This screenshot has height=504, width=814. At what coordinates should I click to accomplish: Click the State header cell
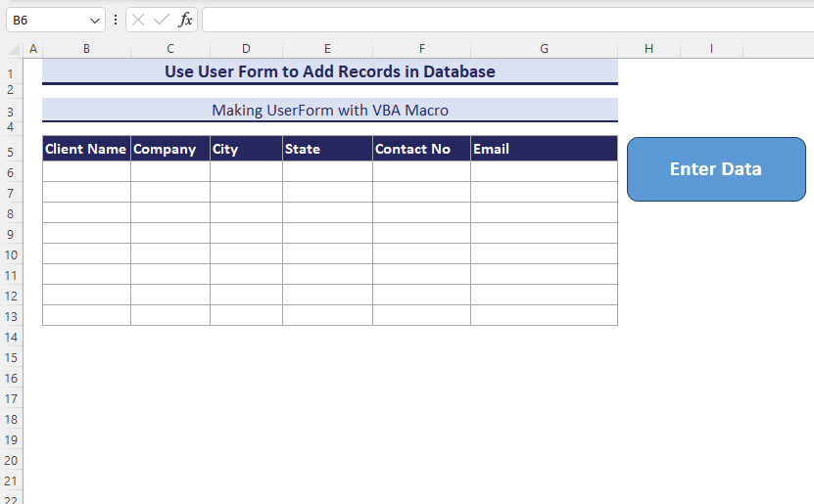pos(327,150)
